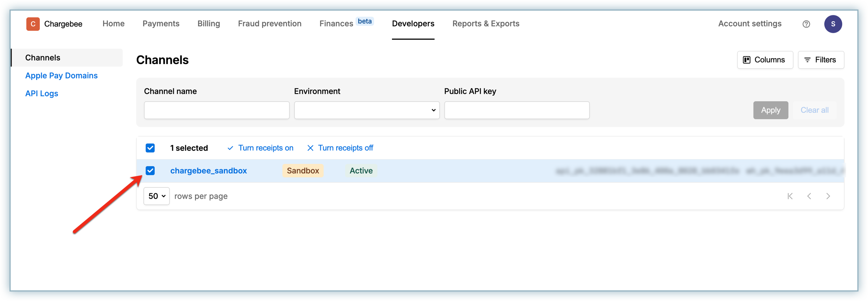This screenshot has width=868, height=301.
Task: Open the help question mark icon
Action: 806,24
